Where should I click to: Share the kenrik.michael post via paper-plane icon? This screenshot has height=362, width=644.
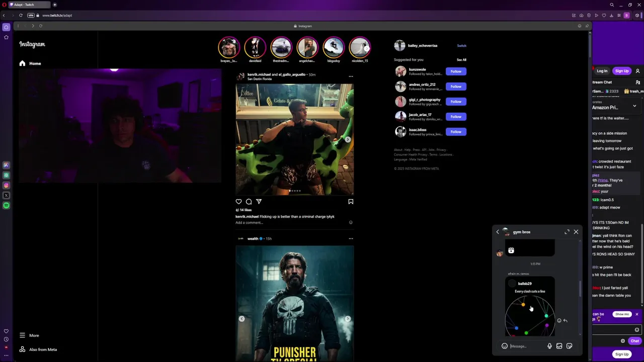click(x=259, y=202)
